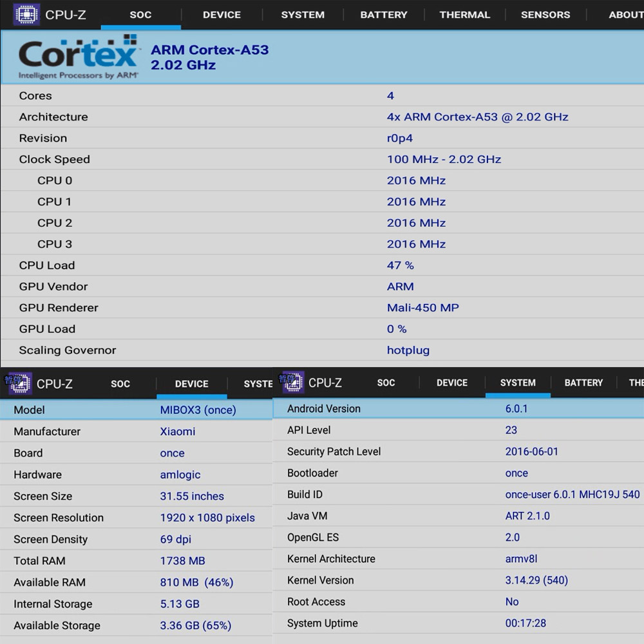Click Root Access value 'No'
This screenshot has width=644, height=644.
pos(512,601)
